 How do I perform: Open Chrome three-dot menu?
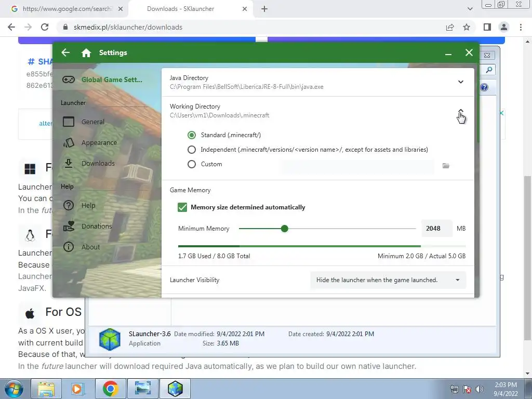click(x=521, y=27)
